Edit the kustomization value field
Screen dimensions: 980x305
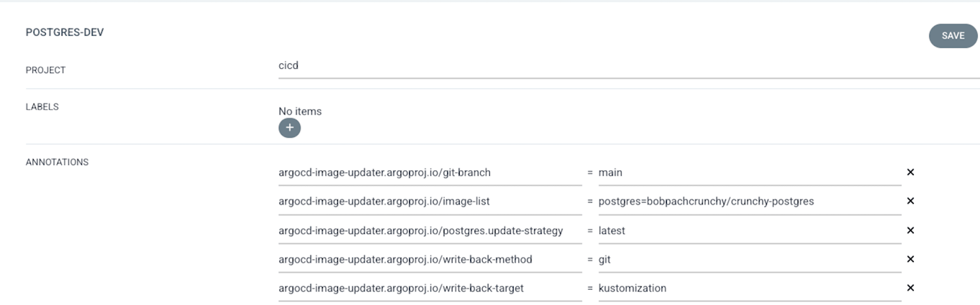point(749,288)
